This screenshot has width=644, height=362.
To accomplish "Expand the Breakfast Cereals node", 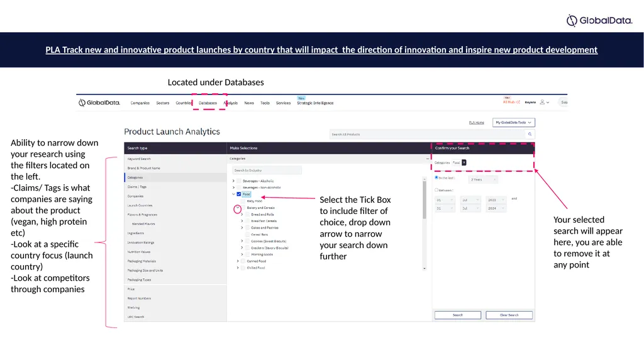I will 242,221.
